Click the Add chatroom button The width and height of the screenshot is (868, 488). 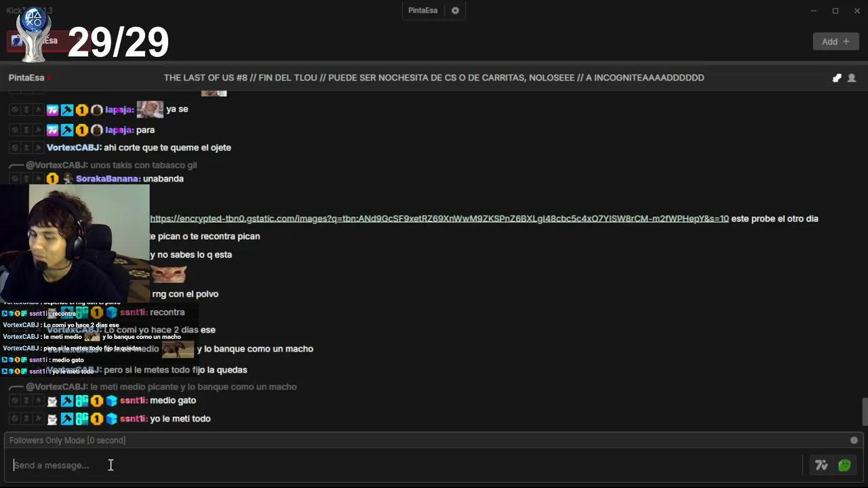[x=835, y=41]
